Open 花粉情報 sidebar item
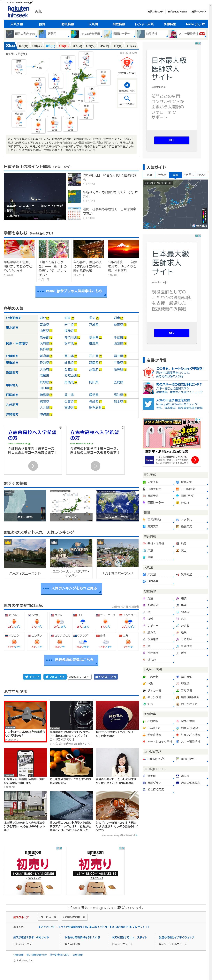The height and width of the screenshot is (980, 212). [153, 721]
